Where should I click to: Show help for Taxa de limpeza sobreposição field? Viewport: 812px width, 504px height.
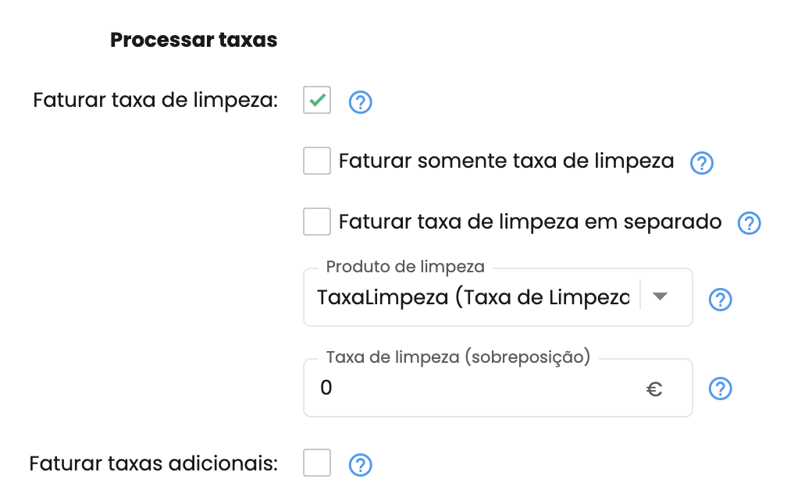point(720,389)
